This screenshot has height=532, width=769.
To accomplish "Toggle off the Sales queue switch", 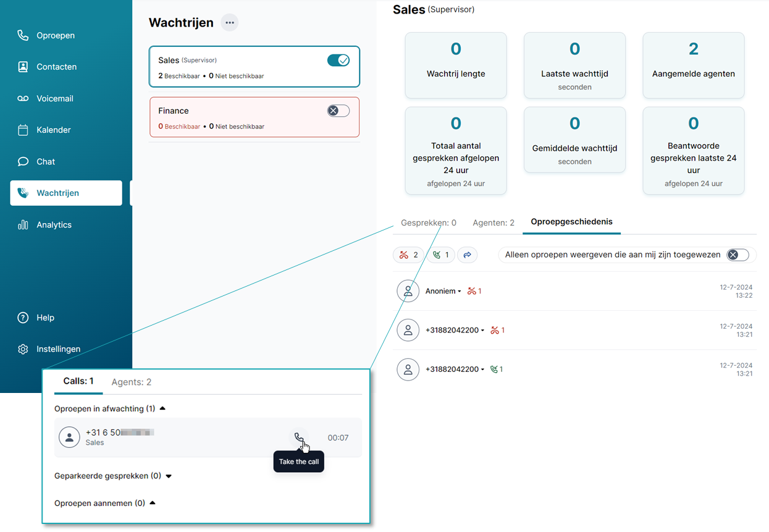I will tap(338, 60).
